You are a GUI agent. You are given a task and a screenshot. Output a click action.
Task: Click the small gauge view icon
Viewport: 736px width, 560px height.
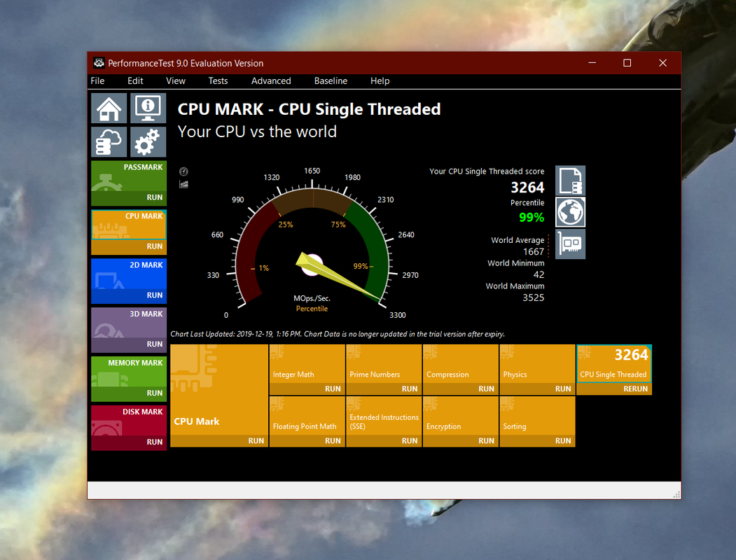(183, 171)
